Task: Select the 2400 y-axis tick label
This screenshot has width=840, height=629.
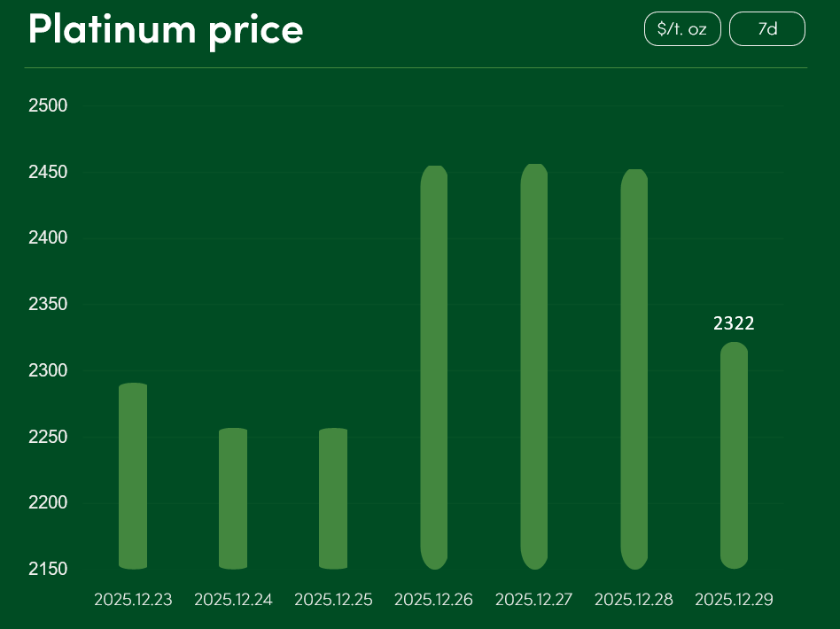Action: click(x=49, y=238)
